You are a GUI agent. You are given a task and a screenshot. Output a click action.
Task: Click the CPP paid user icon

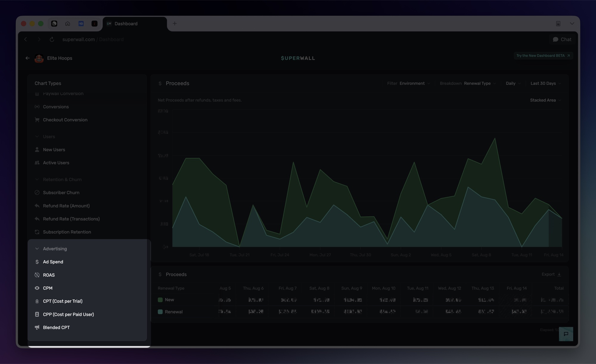pyautogui.click(x=37, y=314)
